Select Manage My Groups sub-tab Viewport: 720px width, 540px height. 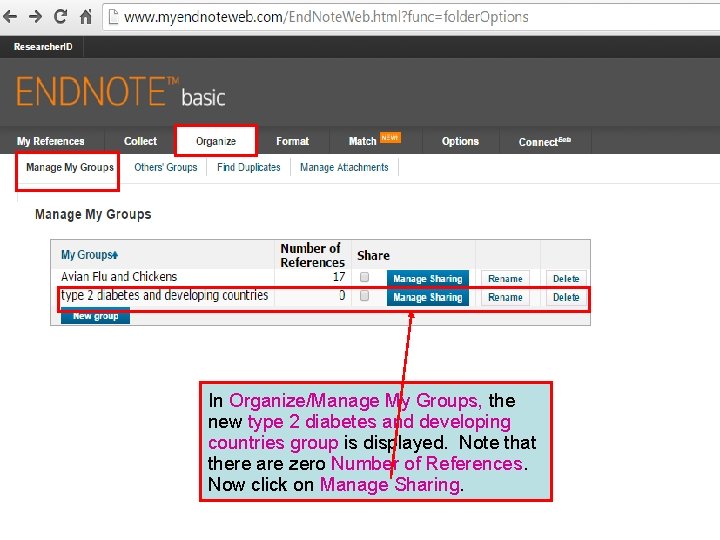70,167
